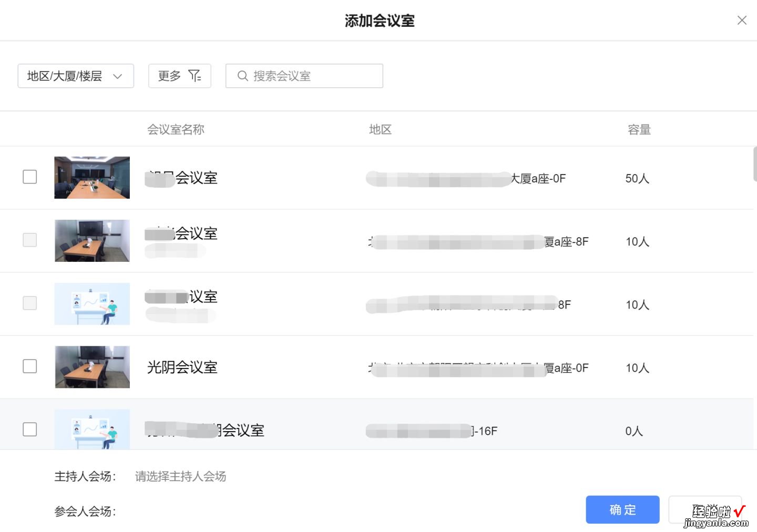Open the a座-8F meeting room photo
This screenshot has height=532, width=757.
92,240
